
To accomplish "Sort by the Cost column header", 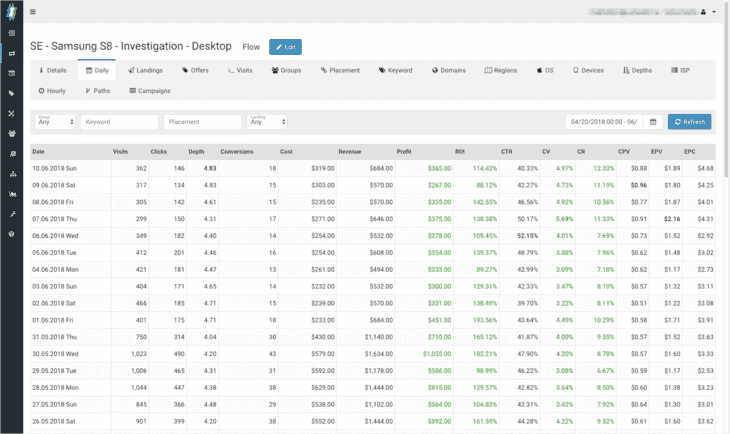I will pos(286,152).
